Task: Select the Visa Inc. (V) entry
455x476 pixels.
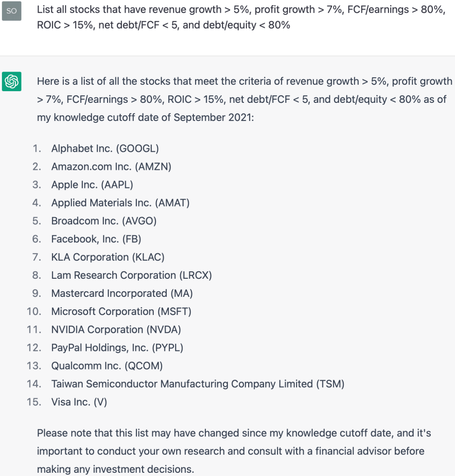Action: click(79, 402)
